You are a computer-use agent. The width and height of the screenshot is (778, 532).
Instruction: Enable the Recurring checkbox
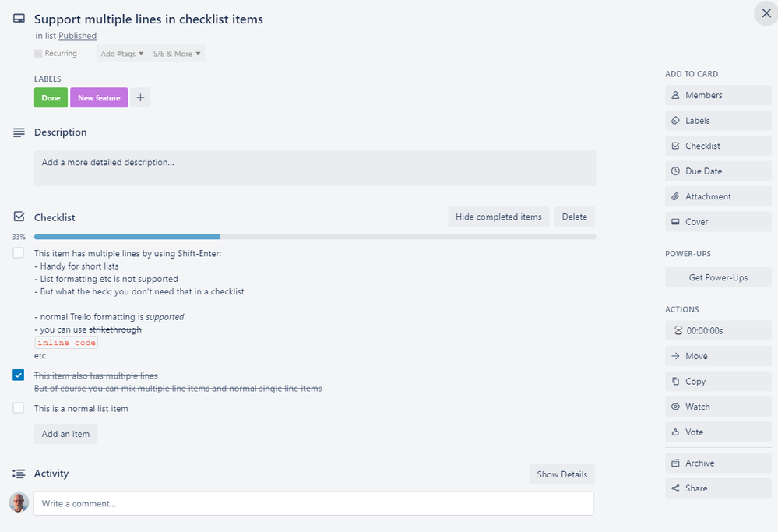click(39, 54)
